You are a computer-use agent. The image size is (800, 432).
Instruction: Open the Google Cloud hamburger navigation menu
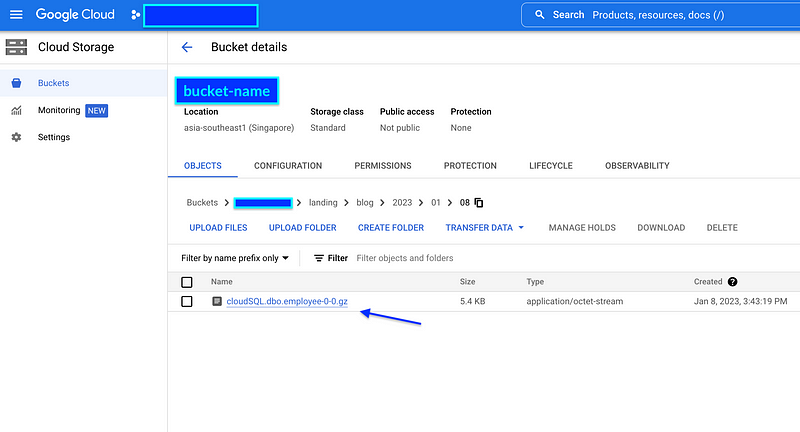click(16, 15)
